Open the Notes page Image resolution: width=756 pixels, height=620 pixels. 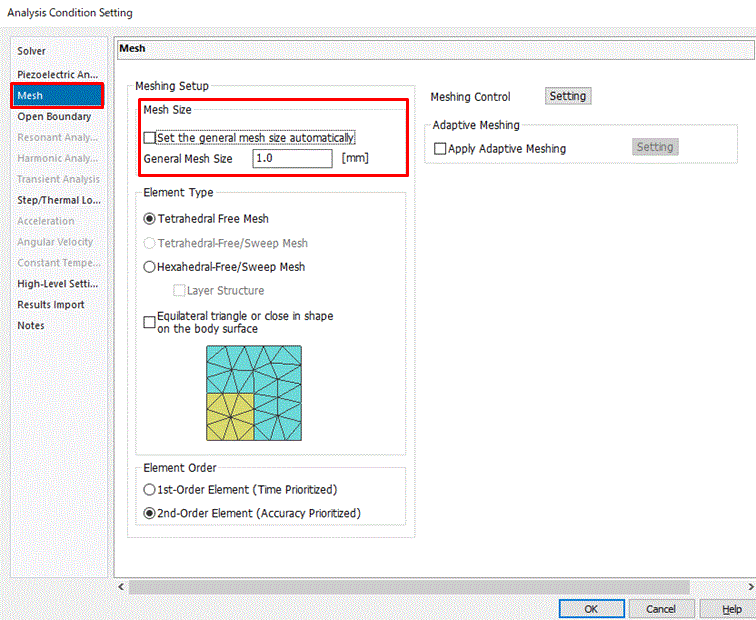pyautogui.click(x=31, y=325)
